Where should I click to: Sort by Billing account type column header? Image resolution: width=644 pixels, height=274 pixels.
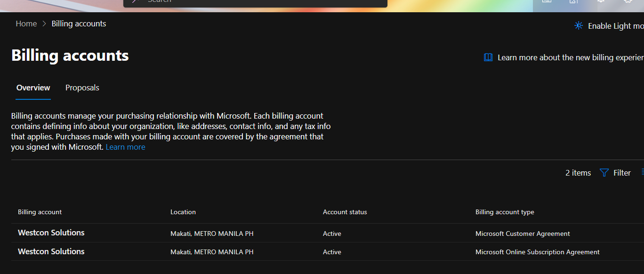click(505, 212)
